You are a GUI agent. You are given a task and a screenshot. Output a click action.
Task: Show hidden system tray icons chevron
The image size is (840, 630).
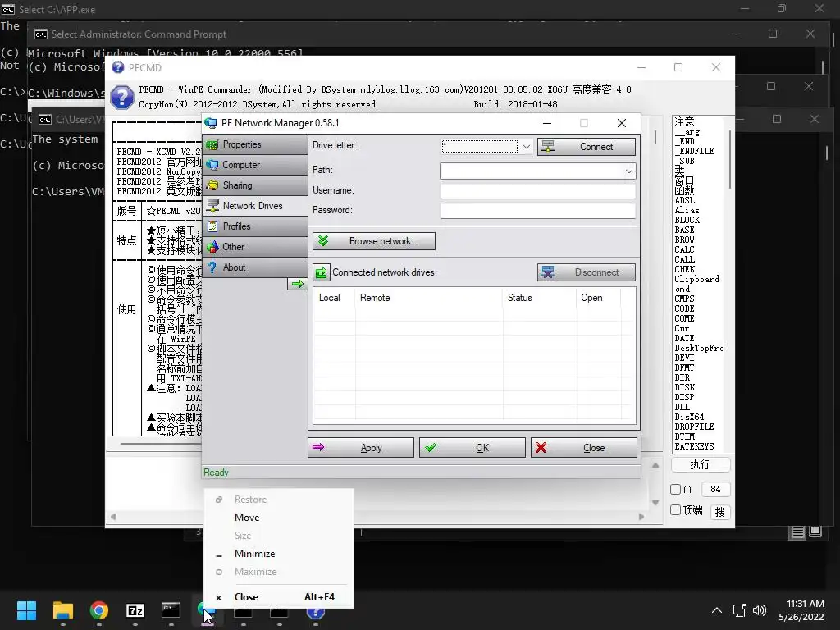(x=717, y=610)
